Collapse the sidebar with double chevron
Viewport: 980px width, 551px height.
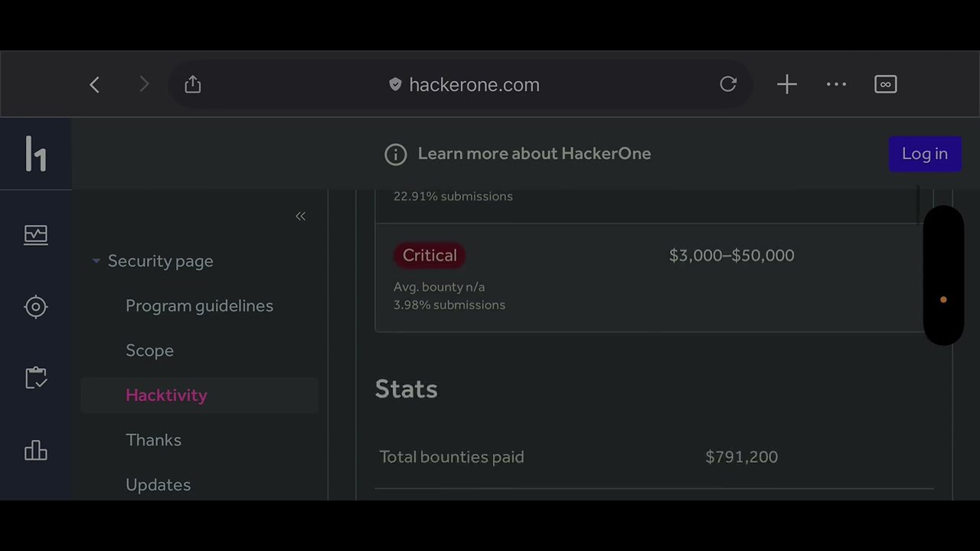(x=301, y=217)
